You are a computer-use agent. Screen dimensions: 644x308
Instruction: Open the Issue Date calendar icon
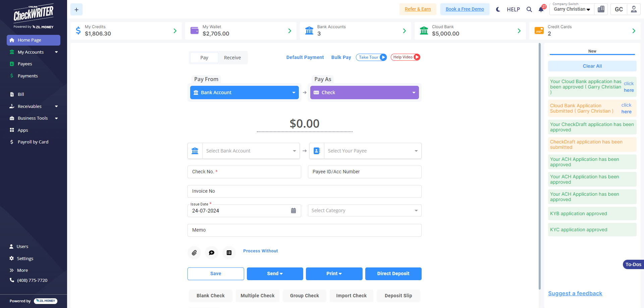293,211
